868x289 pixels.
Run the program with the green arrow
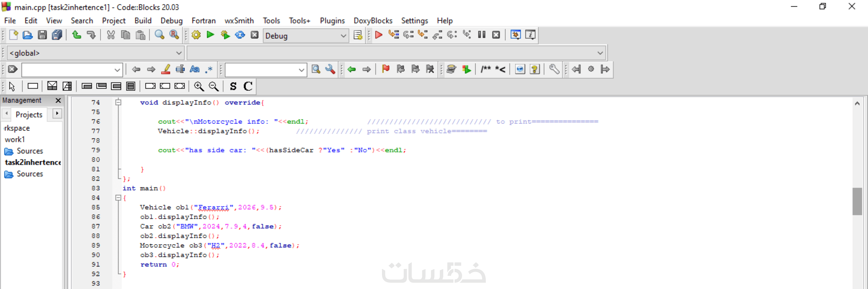coord(210,35)
